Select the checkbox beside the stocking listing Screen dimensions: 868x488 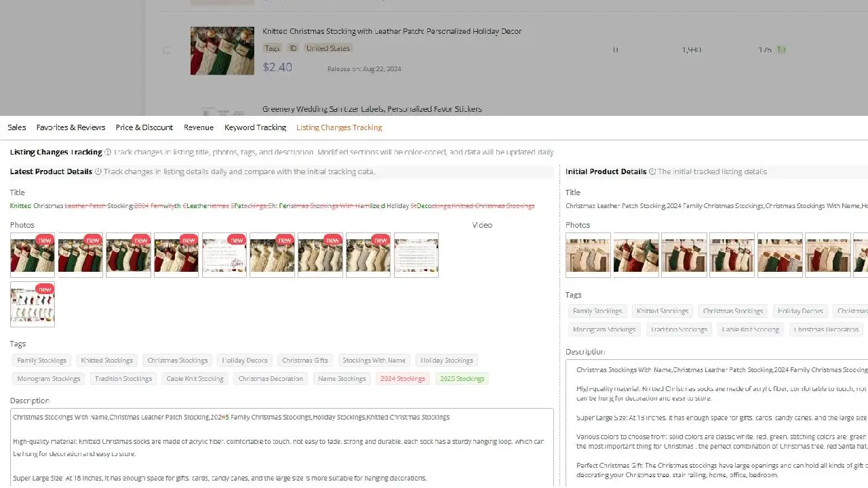click(167, 50)
